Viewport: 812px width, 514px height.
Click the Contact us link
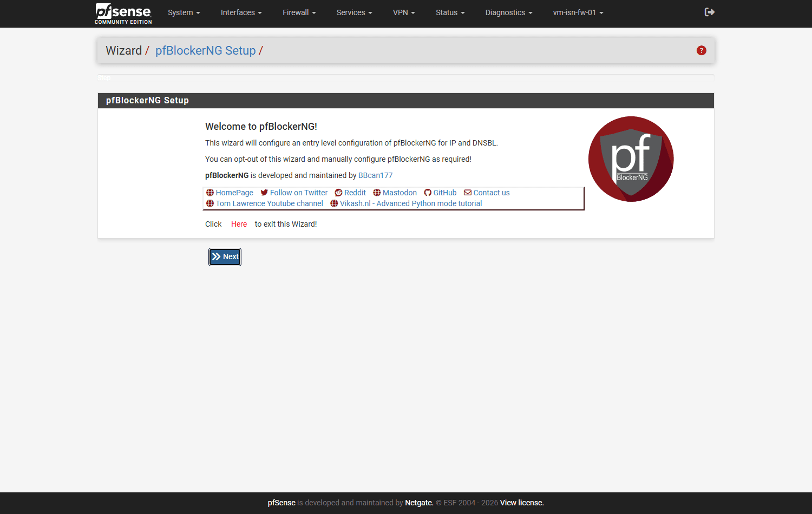click(x=492, y=193)
